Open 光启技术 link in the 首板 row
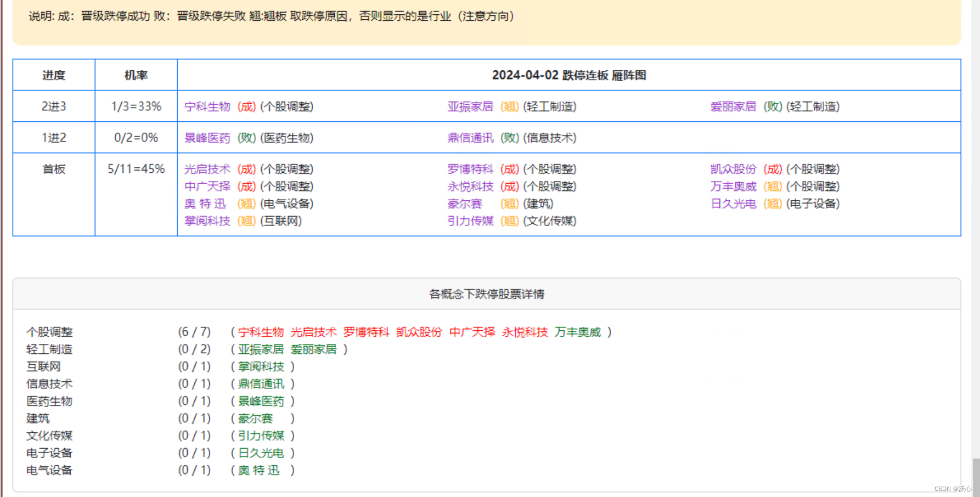 (207, 169)
